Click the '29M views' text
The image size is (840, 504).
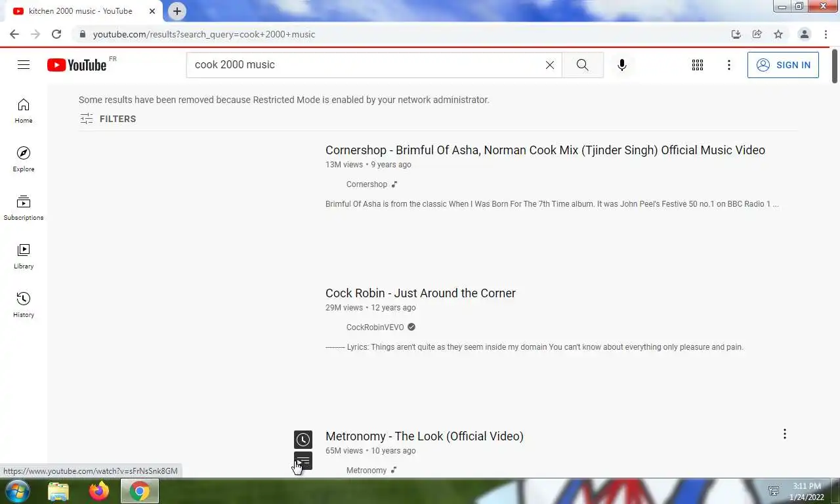point(344,308)
